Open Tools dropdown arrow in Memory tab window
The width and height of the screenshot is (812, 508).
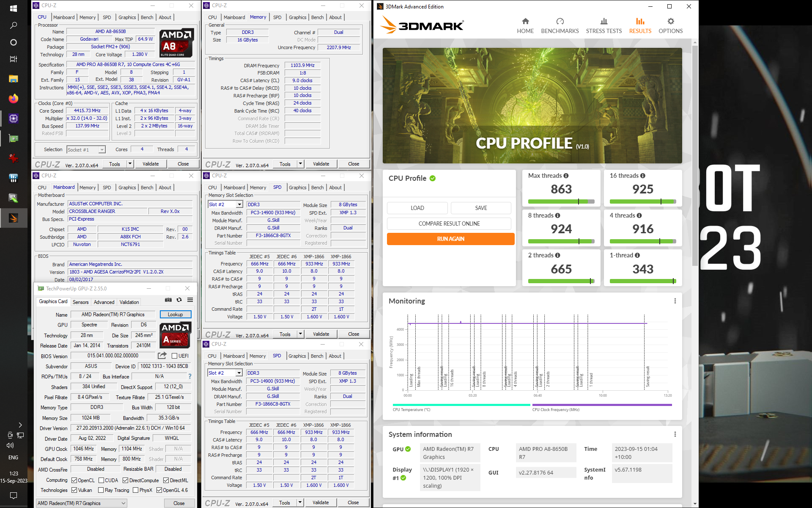[x=300, y=164]
